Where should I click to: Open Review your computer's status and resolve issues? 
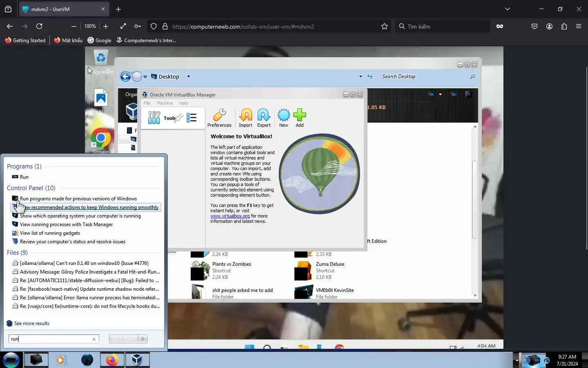click(x=72, y=242)
